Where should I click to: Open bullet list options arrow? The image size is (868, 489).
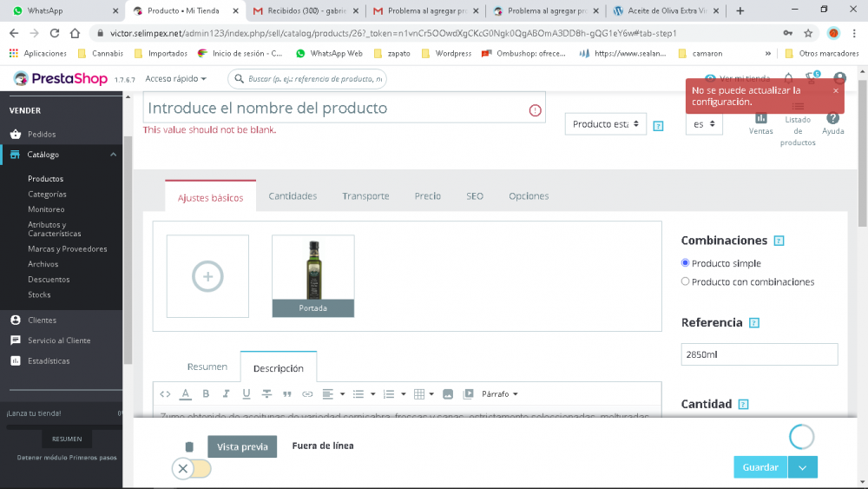point(372,394)
